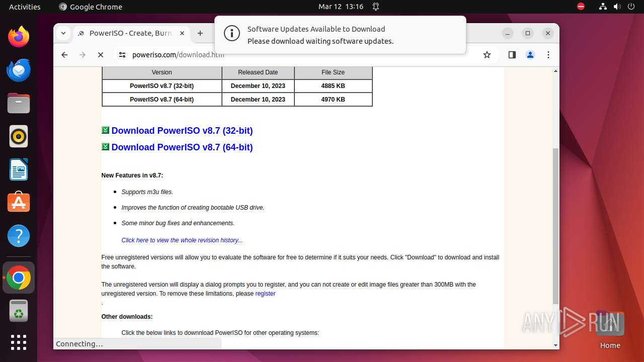
Task: Open the Software Updates notification
Action: (340, 35)
